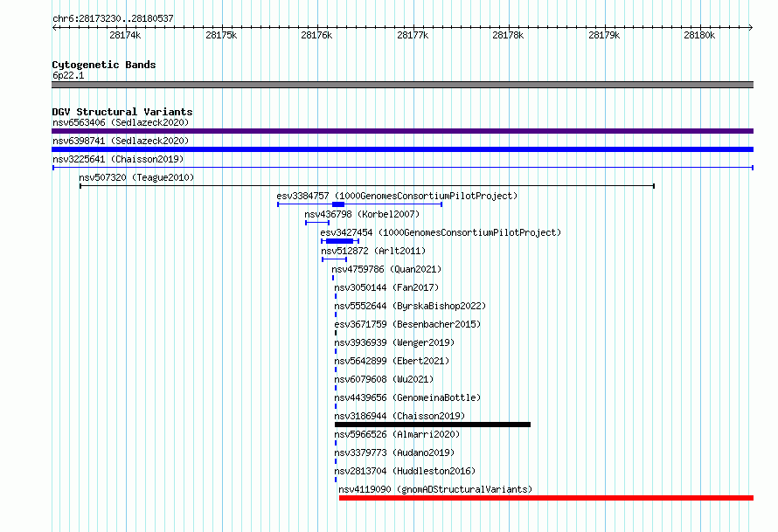Open nsv2813704 (Huddleston2016) entry
Image resolution: width=778 pixels, height=532 pixels.
[x=405, y=471]
